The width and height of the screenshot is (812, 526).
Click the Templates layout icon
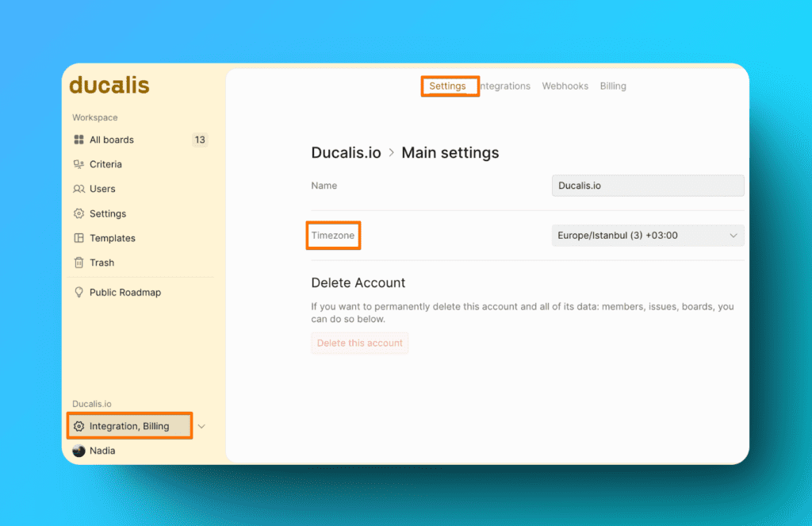coord(79,238)
